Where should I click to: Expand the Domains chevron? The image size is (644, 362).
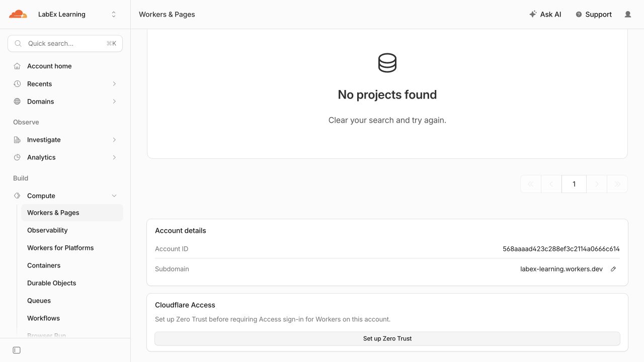(114, 102)
